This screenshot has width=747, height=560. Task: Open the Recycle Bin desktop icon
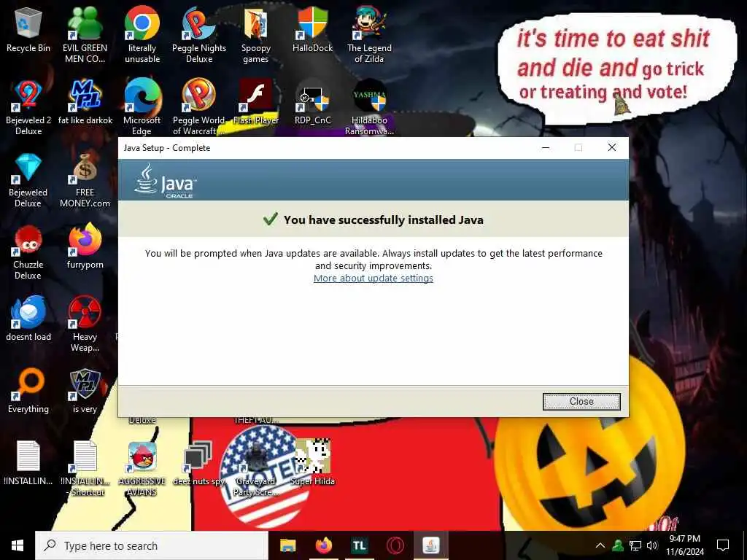[x=28, y=29]
